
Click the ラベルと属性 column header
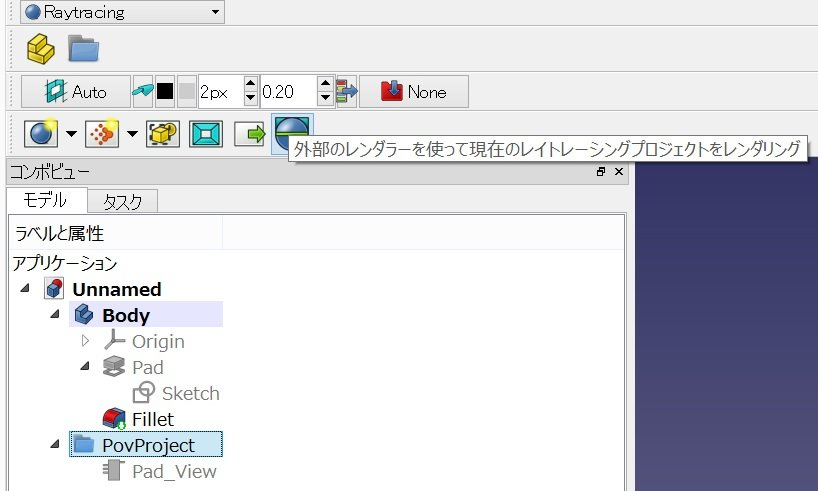point(115,233)
